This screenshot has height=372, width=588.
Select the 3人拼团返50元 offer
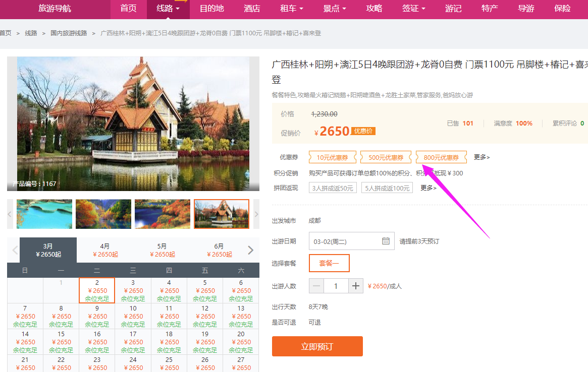pos(333,188)
